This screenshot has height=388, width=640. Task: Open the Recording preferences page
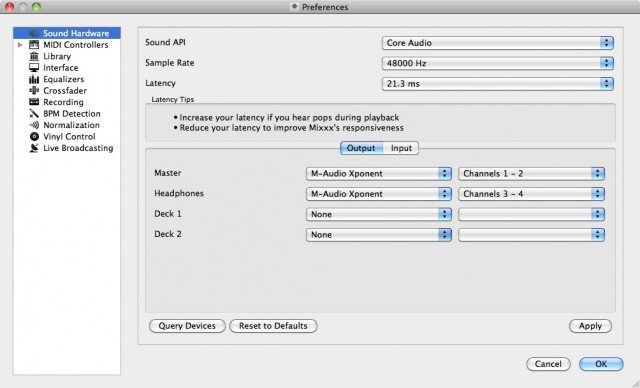[x=63, y=102]
